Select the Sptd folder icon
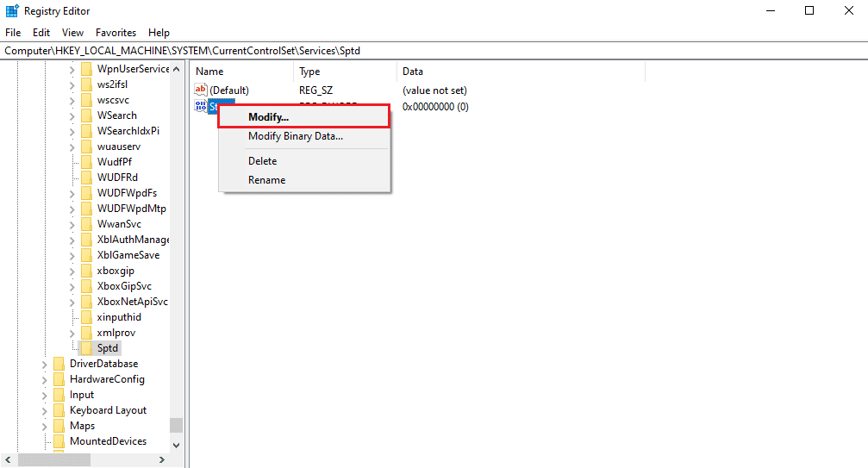Image resolution: width=868 pixels, height=468 pixels. [x=86, y=348]
